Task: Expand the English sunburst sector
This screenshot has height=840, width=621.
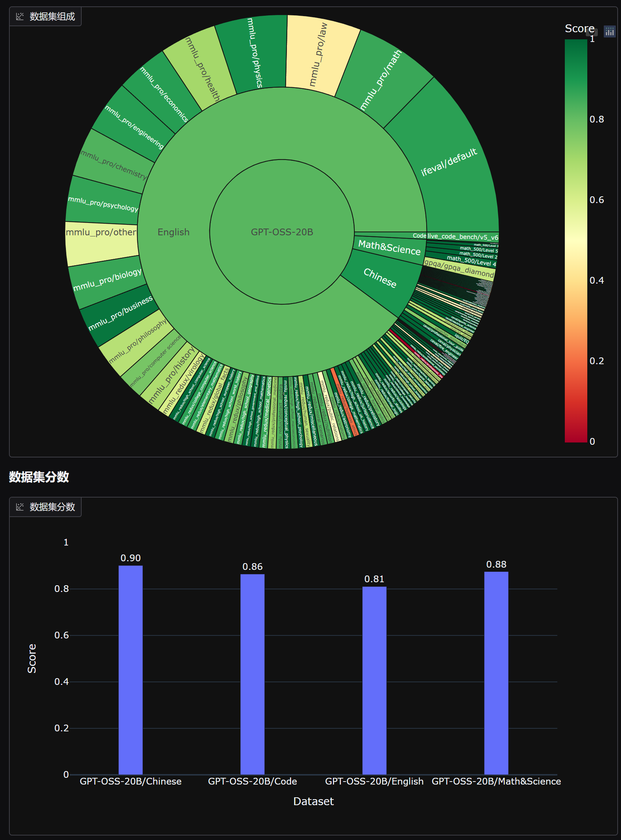Action: [173, 232]
